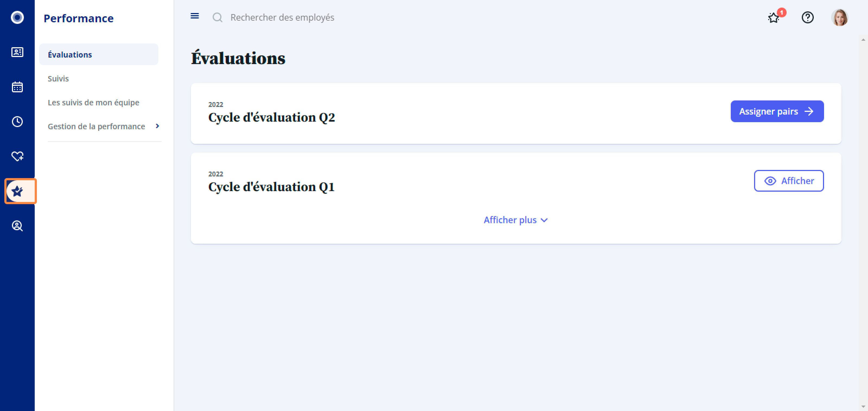Screen dimensions: 868x411
Task: Open the employee profile card icon
Action: (x=17, y=52)
